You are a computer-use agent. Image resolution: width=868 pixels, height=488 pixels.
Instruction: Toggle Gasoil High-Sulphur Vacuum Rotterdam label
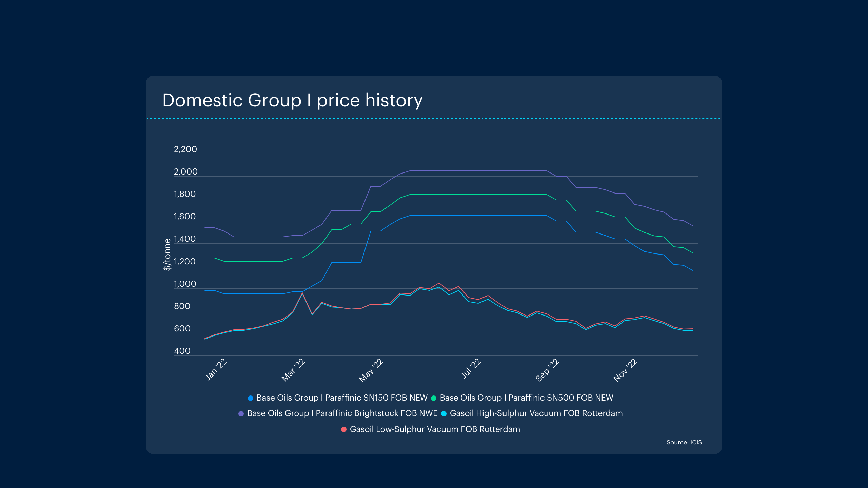pyautogui.click(x=536, y=413)
